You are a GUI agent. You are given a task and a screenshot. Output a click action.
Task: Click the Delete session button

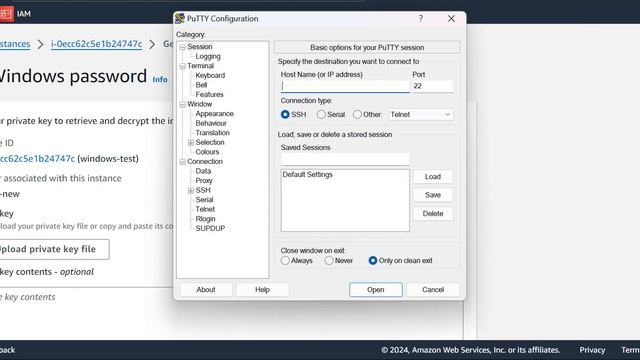click(x=433, y=213)
